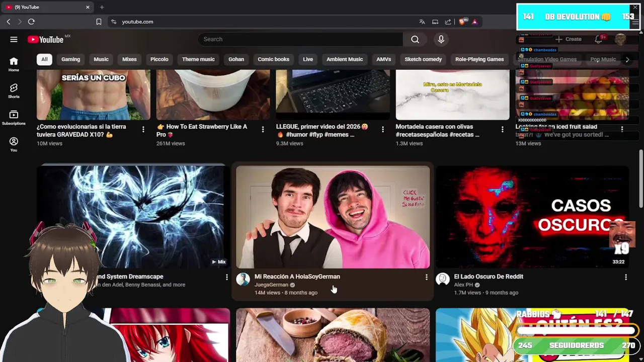Viewport: 644px width, 362px height.
Task: Open JuegaGerman channel avatar
Action: [x=243, y=280]
